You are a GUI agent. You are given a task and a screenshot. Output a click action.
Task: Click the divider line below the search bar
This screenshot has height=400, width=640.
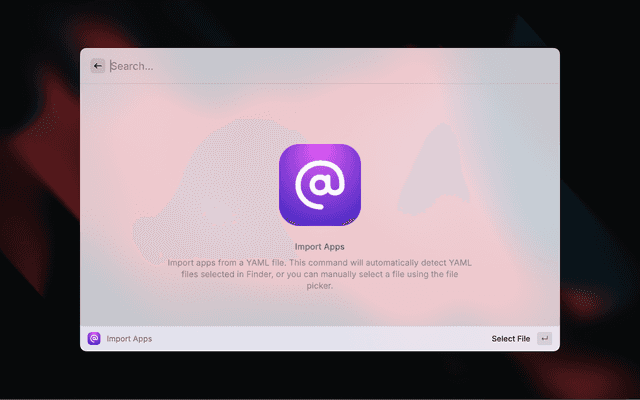pos(320,83)
